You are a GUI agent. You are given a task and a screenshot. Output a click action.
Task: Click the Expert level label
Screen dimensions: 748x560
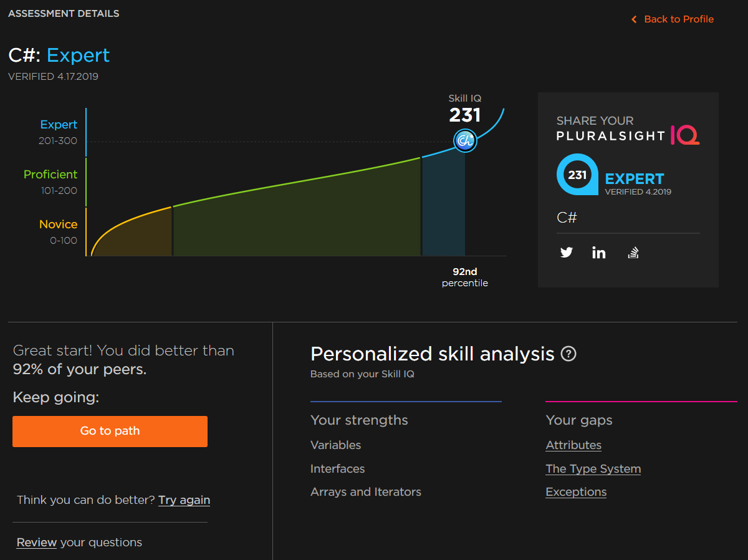click(x=59, y=125)
